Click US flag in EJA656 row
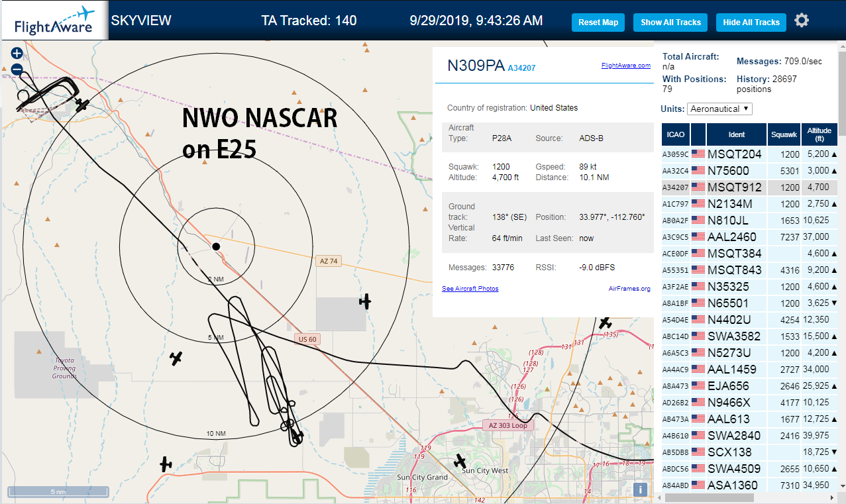Screen dimensions: 846x504 pos(698,385)
